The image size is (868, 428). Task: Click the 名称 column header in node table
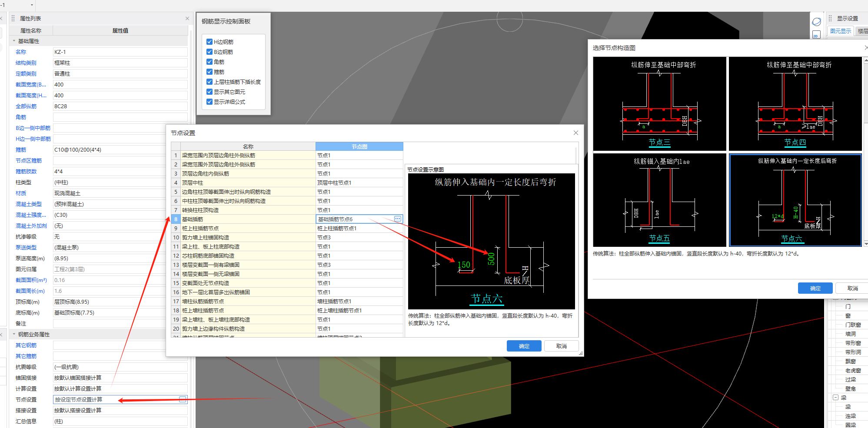tap(248, 146)
